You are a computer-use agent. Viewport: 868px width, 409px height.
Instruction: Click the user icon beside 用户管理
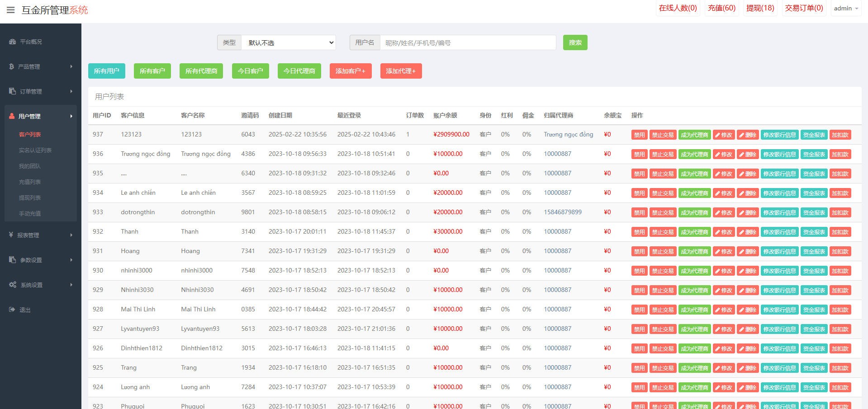click(12, 116)
